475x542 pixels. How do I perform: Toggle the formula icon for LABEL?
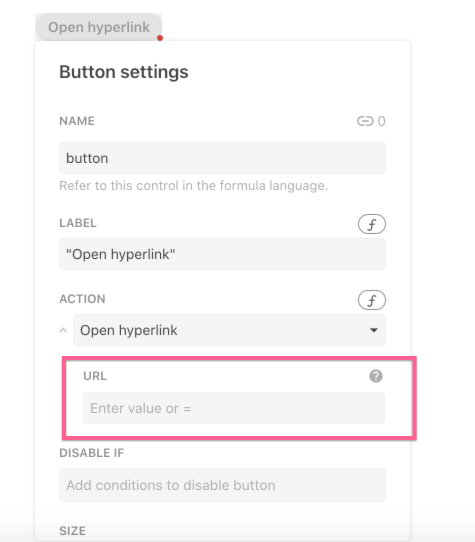click(372, 224)
